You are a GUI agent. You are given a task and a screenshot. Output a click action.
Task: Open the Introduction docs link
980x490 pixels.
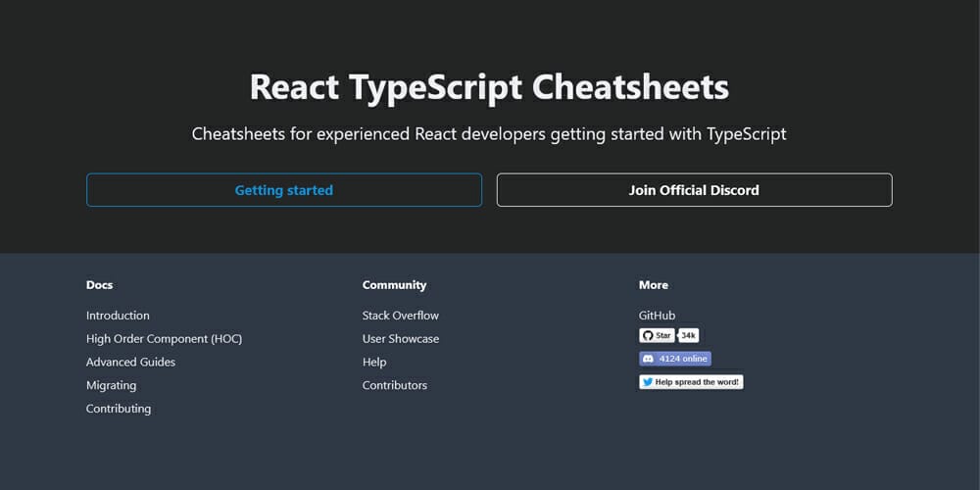tap(118, 316)
